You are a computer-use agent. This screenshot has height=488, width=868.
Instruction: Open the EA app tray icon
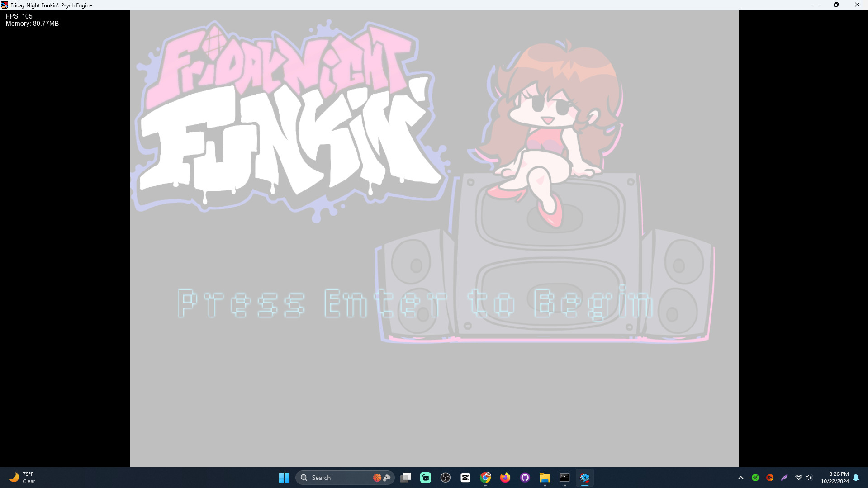click(770, 478)
